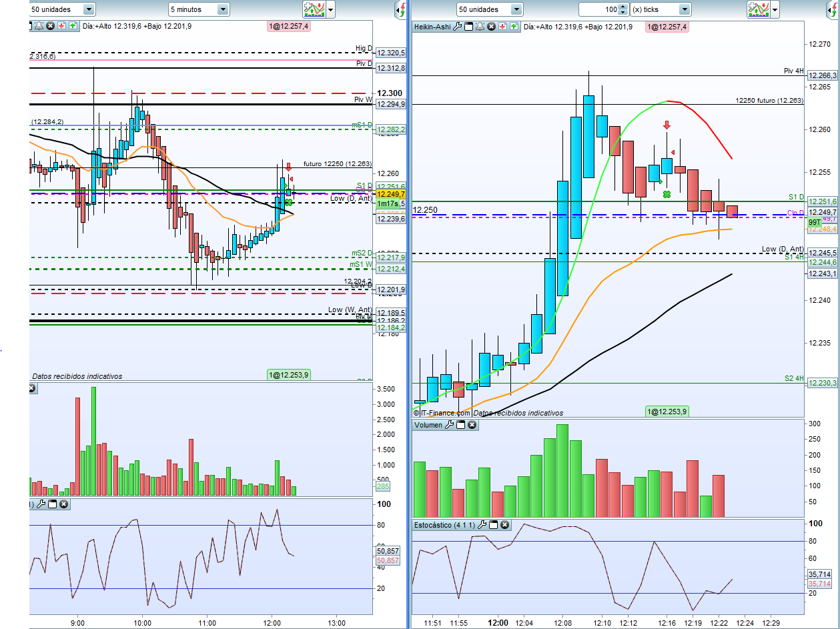Screen dimensions: 840x629
Task: Click 11:00 time label on left chart axis
Action: point(207,622)
